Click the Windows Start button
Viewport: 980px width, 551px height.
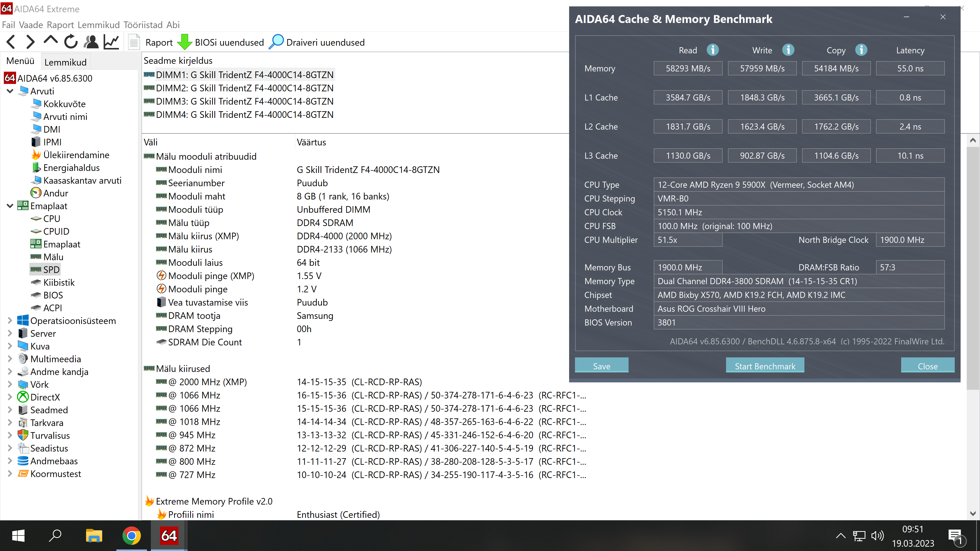point(18,536)
